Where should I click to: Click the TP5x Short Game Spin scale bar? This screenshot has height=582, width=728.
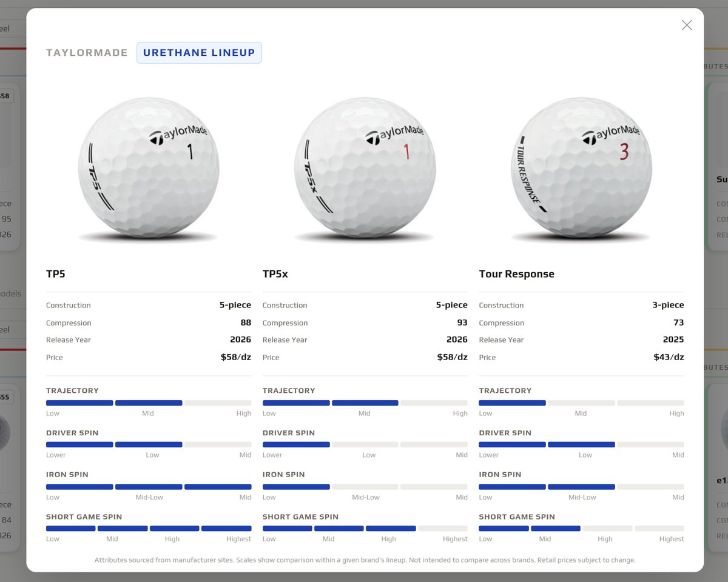pyautogui.click(x=365, y=529)
